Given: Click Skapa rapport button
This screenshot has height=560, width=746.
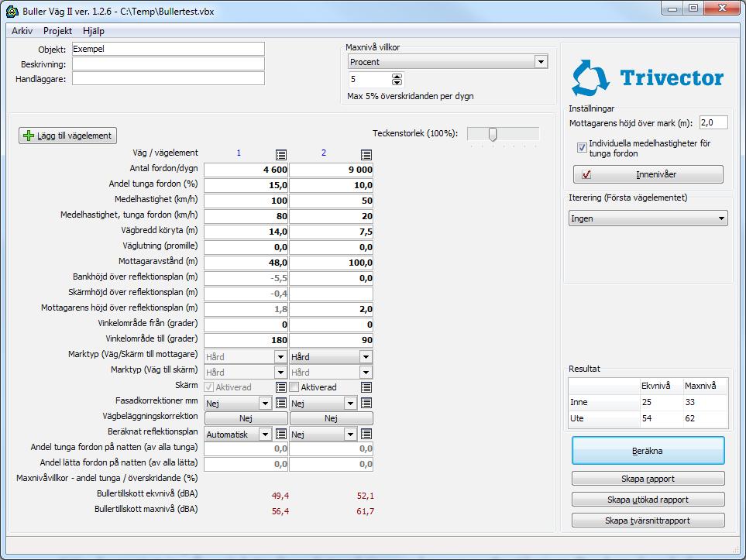Looking at the screenshot, I should click(648, 479).
